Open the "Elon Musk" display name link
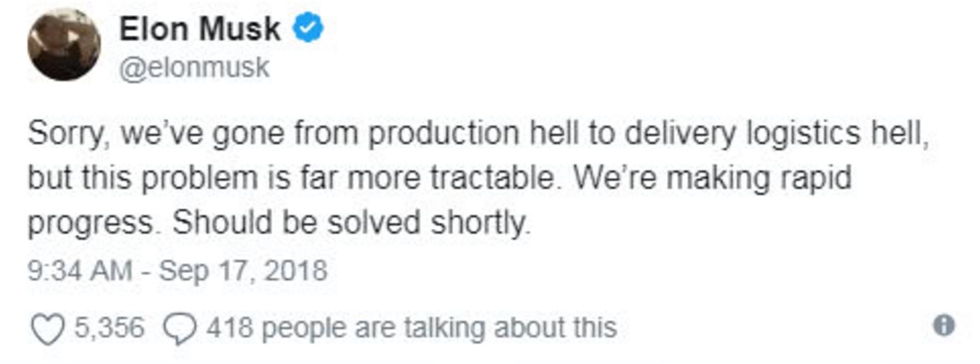This screenshot has width=980, height=364. tap(199, 28)
